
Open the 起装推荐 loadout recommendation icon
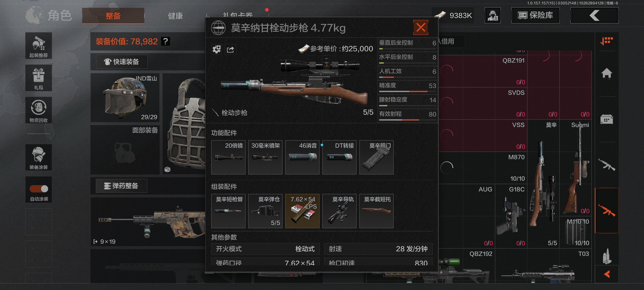39,46
